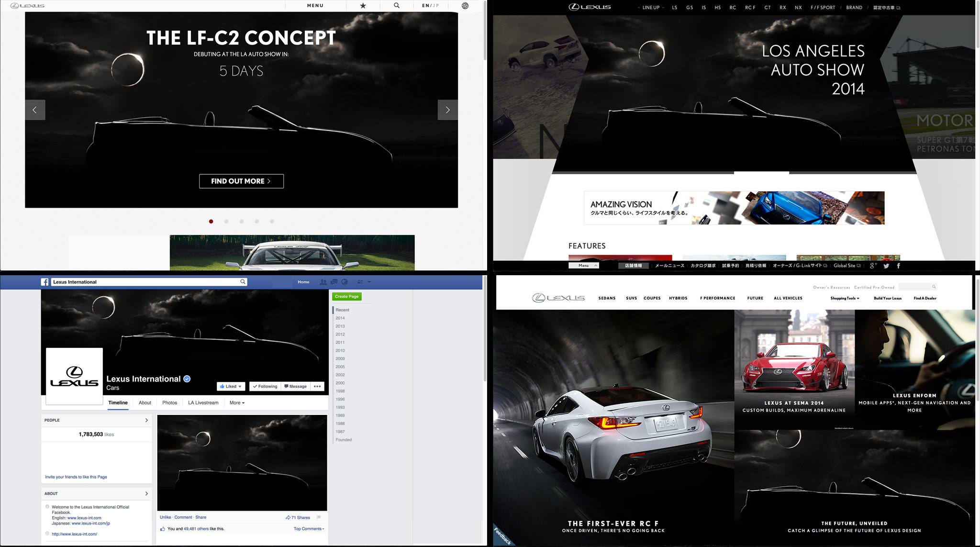Select first carousel dot under LF-C2 banner
This screenshot has height=547, width=980.
(x=211, y=222)
